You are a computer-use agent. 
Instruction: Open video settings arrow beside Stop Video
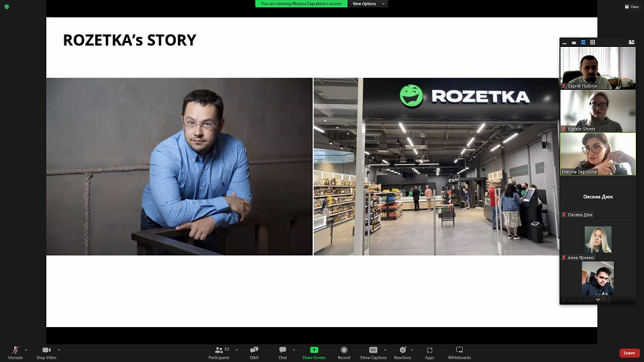59,349
